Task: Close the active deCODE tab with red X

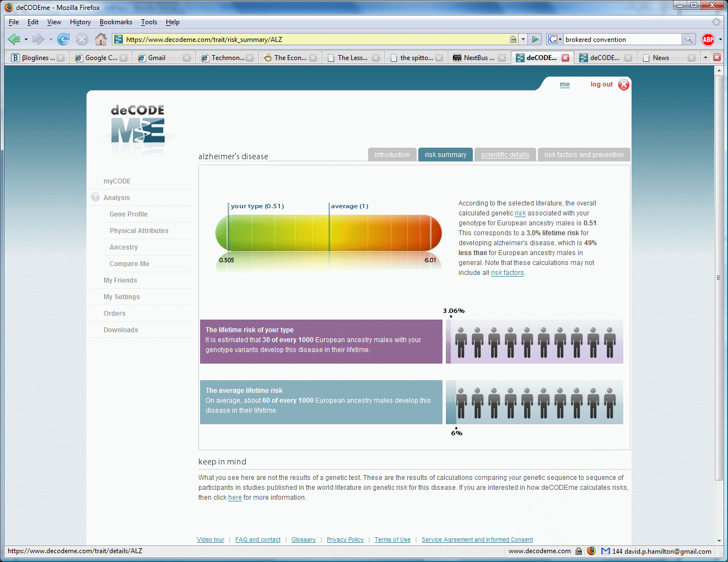Action: 565,58
